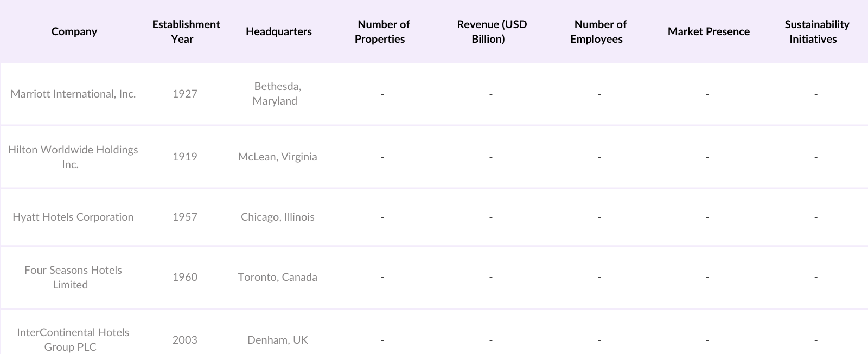The height and width of the screenshot is (354, 868).
Task: Click the McLean, Virginia headquarters cell
Action: [x=278, y=157]
